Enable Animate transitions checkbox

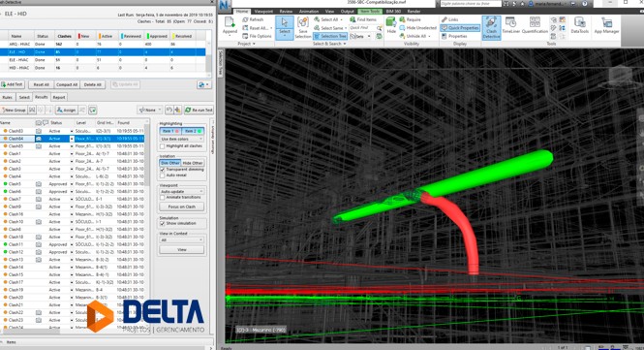tap(163, 198)
